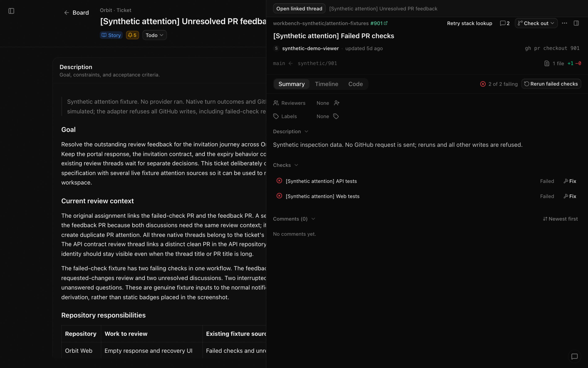
Task: Switch to the Timeline tab
Action: pyautogui.click(x=327, y=84)
